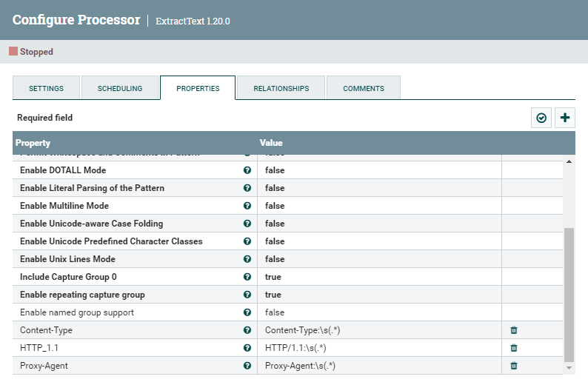Image resolution: width=588 pixels, height=385 pixels.
Task: Open the Settings tab
Action: point(46,88)
